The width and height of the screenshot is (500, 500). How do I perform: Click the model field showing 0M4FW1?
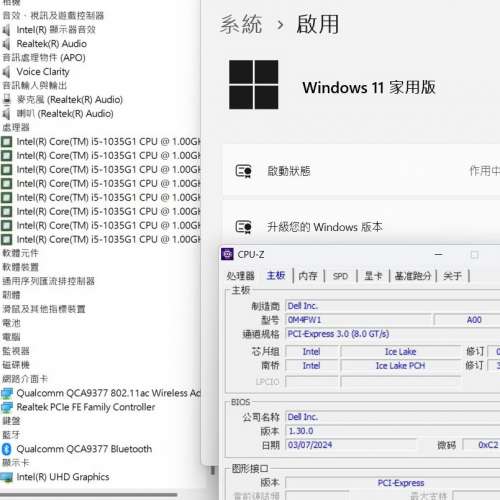pos(359,320)
